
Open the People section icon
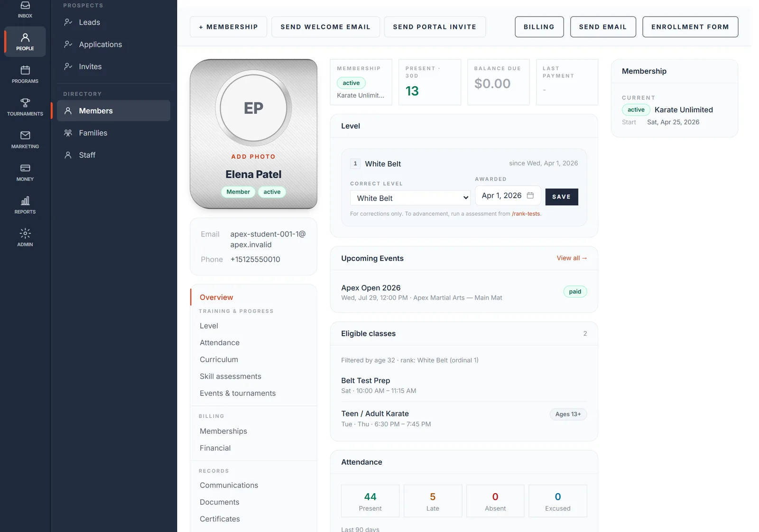point(25,37)
